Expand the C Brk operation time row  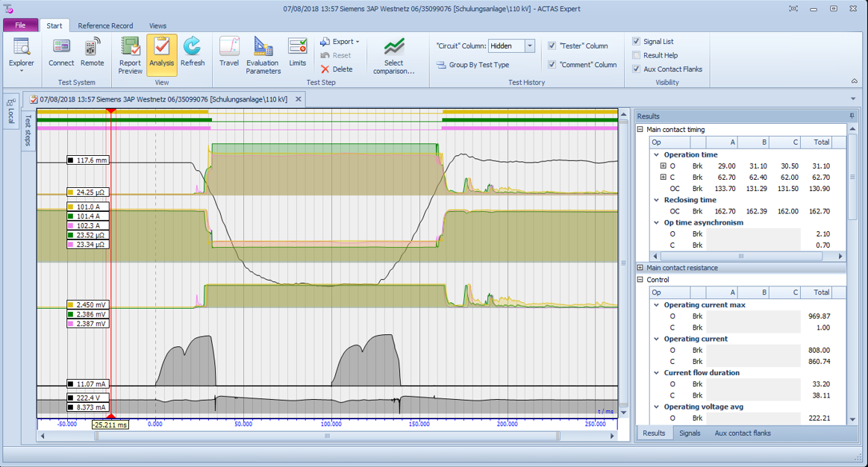tap(664, 178)
